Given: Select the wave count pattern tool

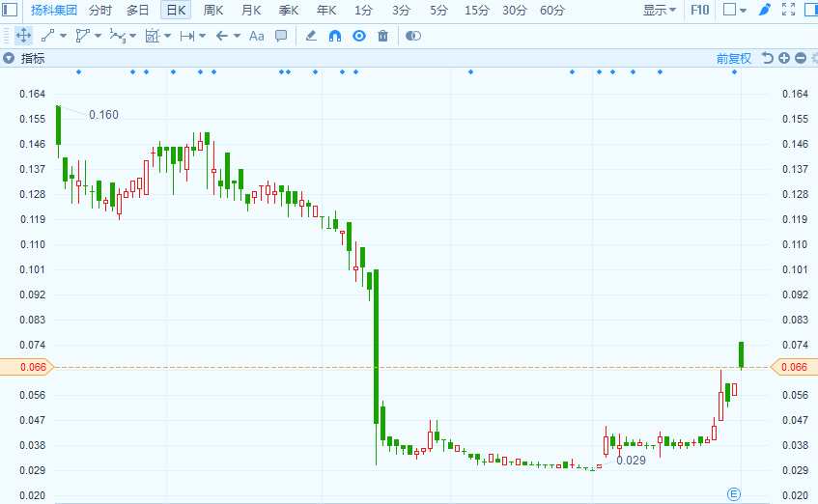Looking at the screenshot, I should [117, 36].
